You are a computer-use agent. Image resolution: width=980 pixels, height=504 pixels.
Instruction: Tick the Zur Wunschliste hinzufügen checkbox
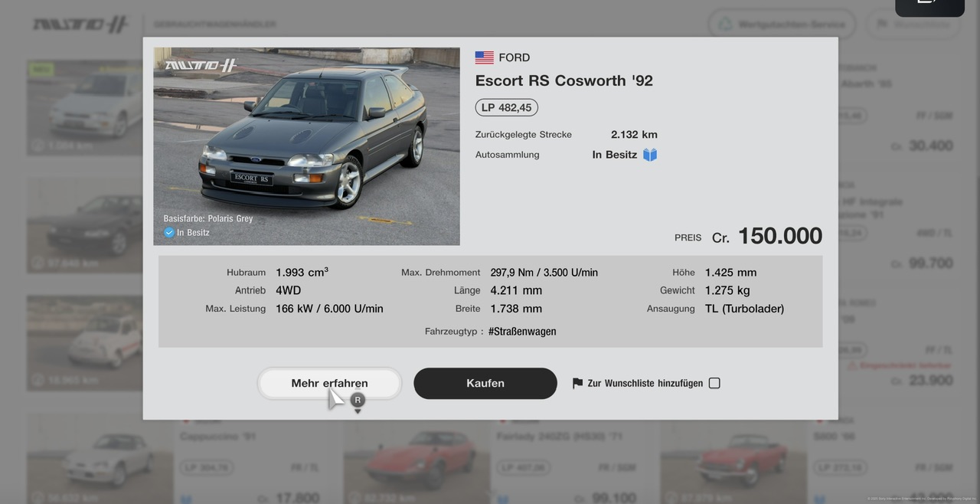tap(714, 383)
